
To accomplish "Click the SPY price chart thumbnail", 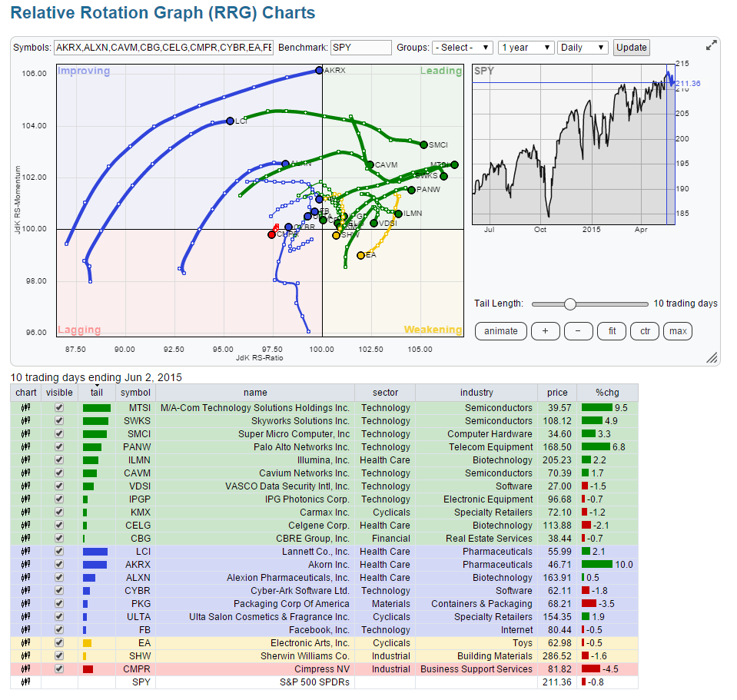I will (573, 144).
